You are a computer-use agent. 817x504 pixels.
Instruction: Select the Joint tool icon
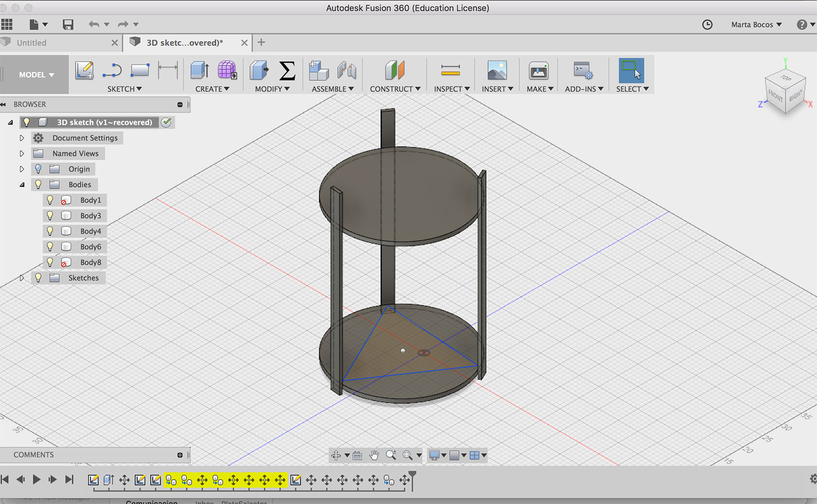pos(347,70)
